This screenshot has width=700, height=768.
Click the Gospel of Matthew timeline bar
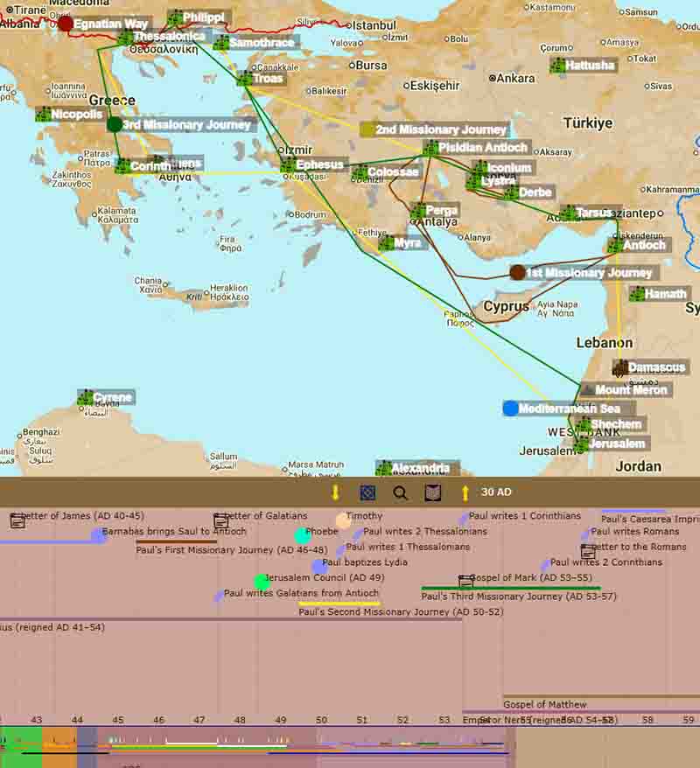point(544,704)
